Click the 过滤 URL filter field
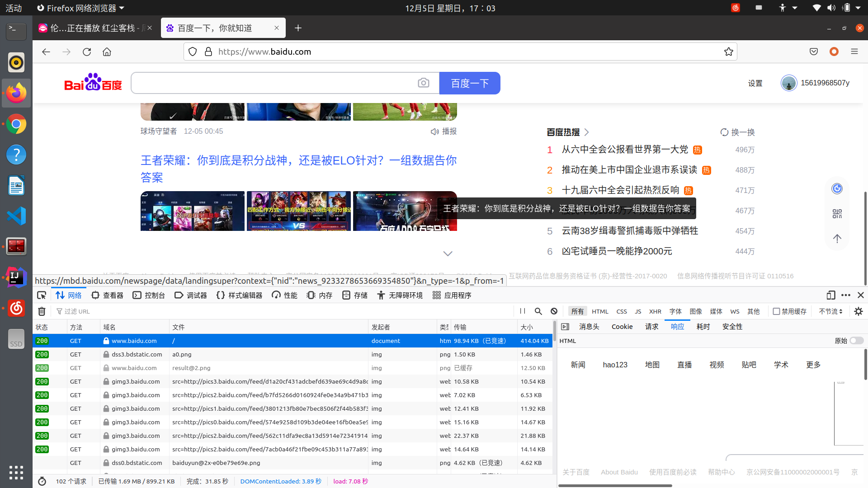The width and height of the screenshot is (868, 488). coord(284,311)
